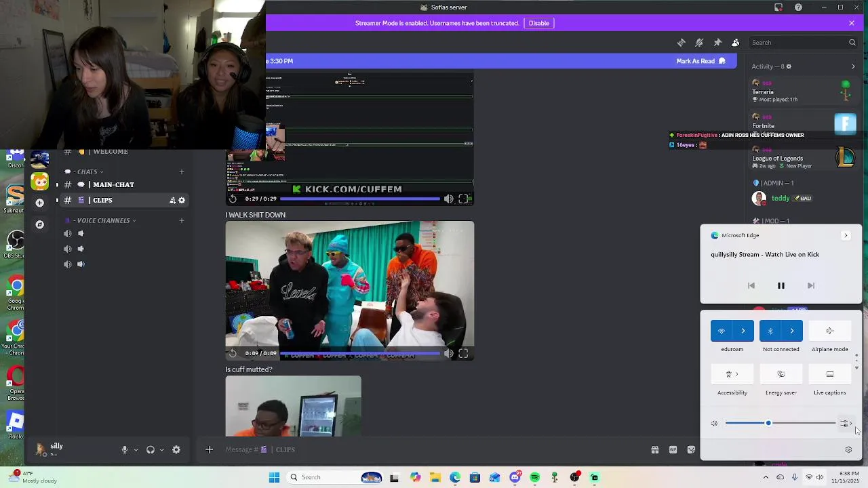
Task: Toggle eduroam Wi-Fi on or off
Action: tap(722, 331)
